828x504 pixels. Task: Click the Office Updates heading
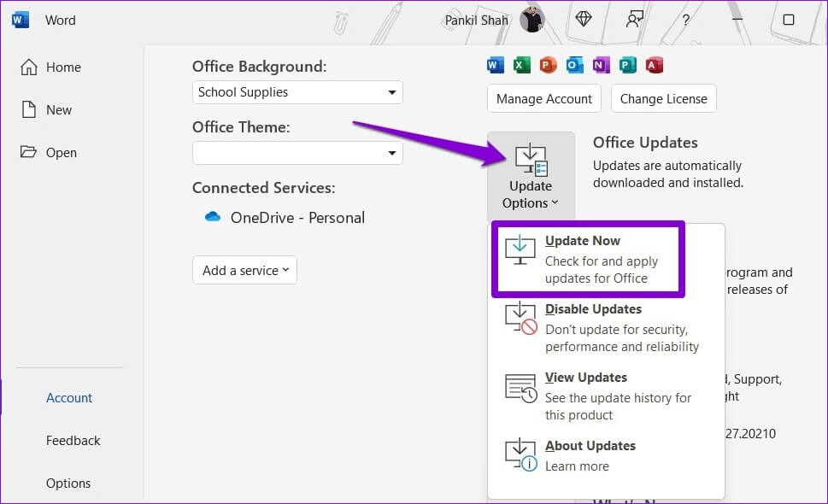645,143
